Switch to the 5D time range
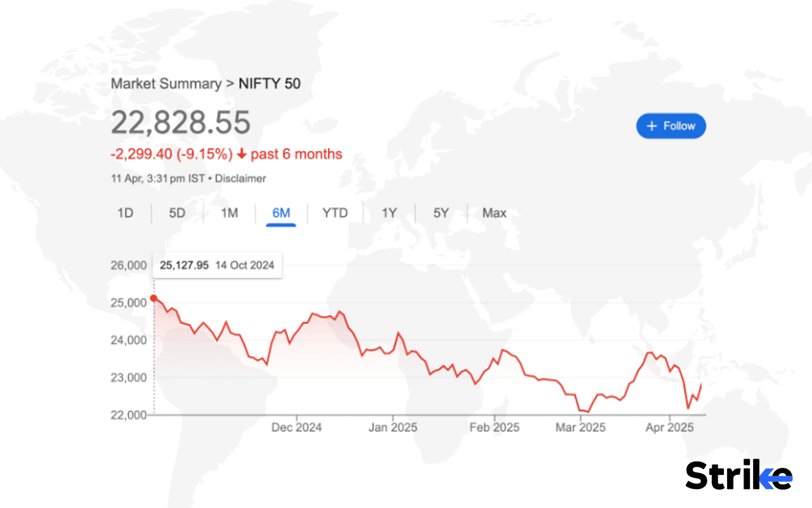The height and width of the screenshot is (508, 812). click(x=176, y=213)
